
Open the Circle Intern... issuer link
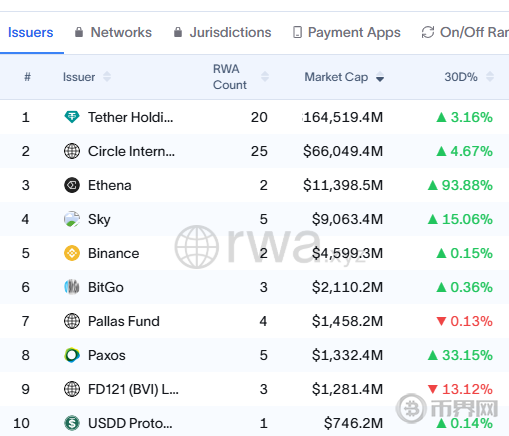coord(131,151)
